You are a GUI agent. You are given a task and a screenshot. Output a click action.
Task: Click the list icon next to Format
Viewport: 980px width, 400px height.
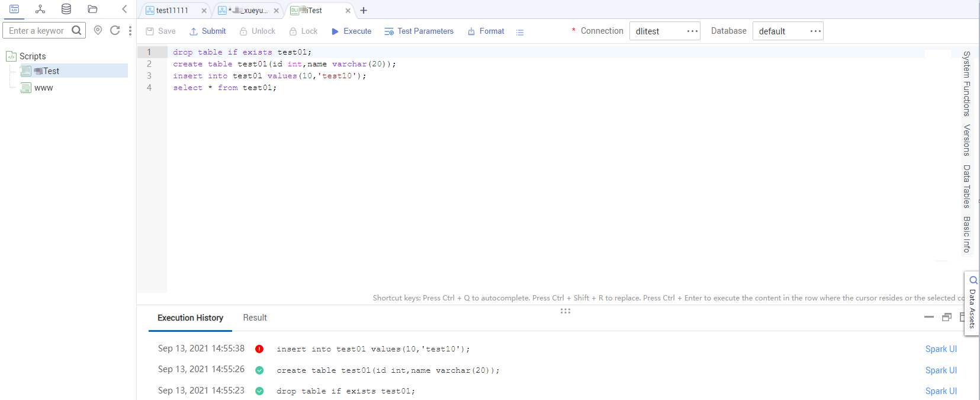point(520,32)
